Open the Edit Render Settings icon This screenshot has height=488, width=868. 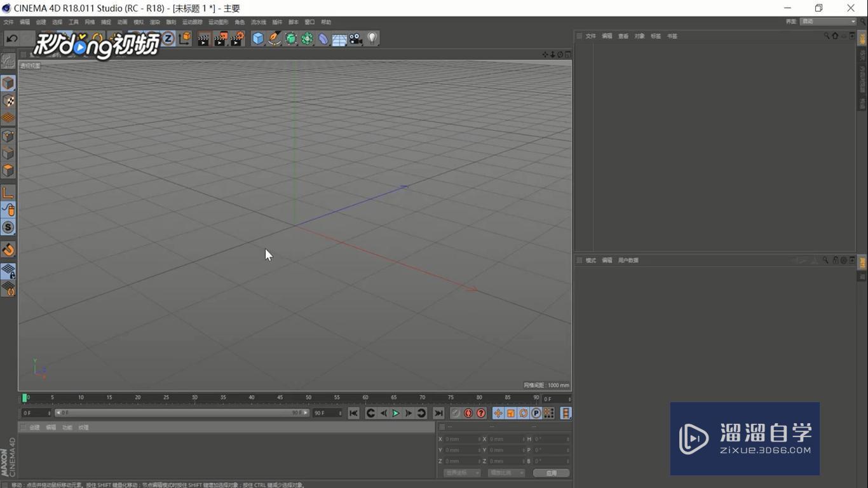pos(236,39)
